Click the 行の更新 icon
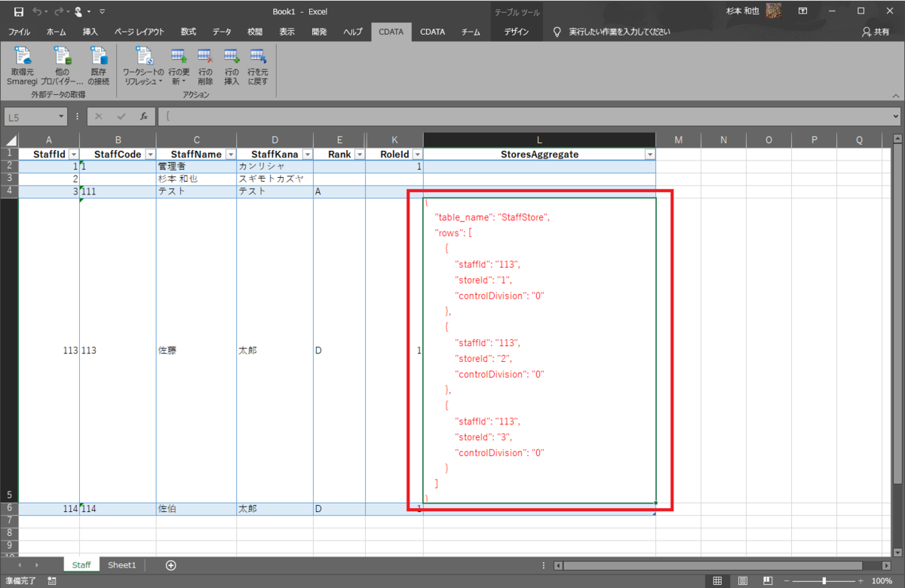Image resolution: width=905 pixels, height=588 pixels. (179, 66)
